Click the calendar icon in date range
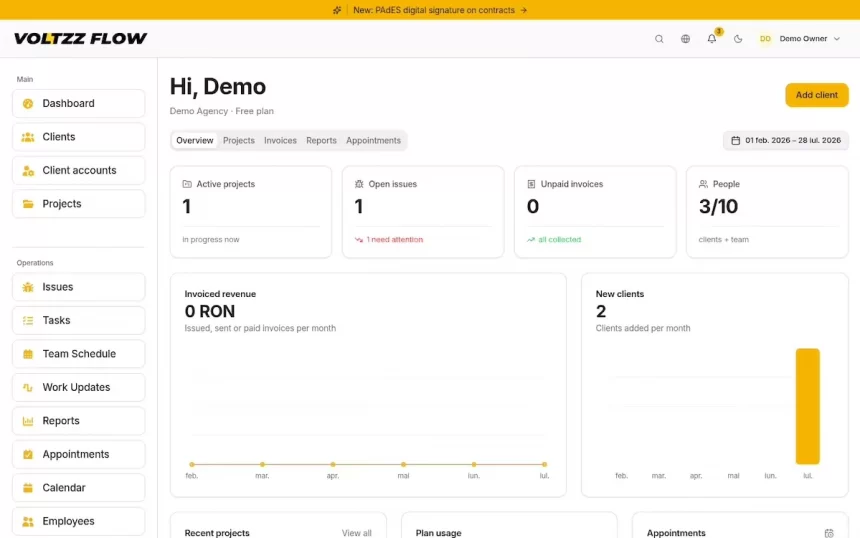Viewport: 860px width, 538px height. click(735, 140)
